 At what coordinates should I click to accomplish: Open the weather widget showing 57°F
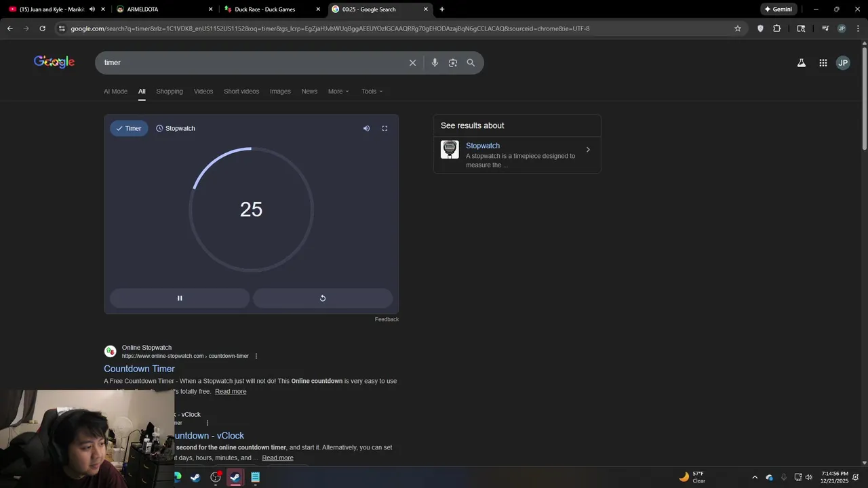click(692, 477)
